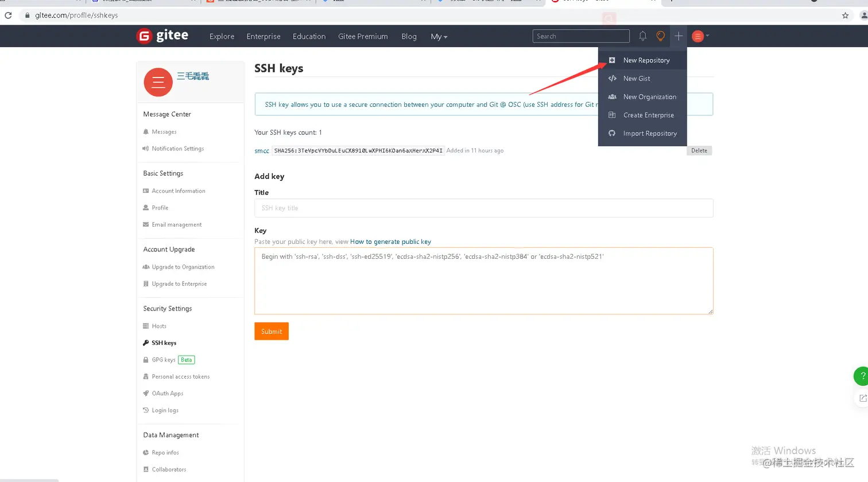Bookmark the page with the star icon
The width and height of the screenshot is (868, 482).
pyautogui.click(x=845, y=15)
